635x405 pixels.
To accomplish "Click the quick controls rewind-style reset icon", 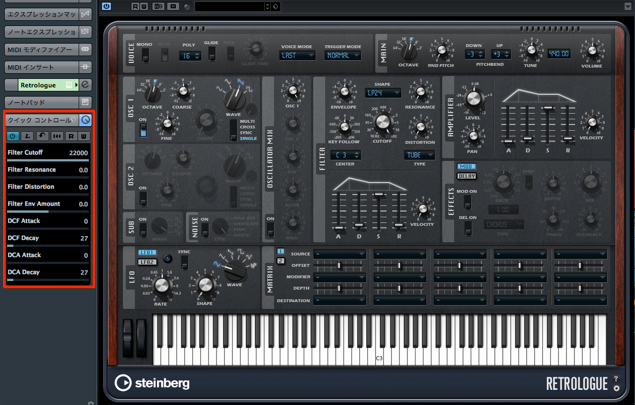I will tap(57, 136).
